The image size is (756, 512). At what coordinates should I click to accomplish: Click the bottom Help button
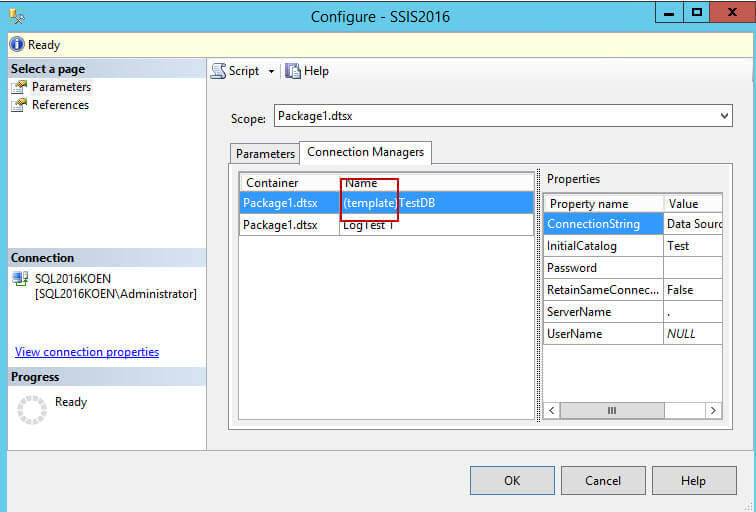(x=693, y=480)
